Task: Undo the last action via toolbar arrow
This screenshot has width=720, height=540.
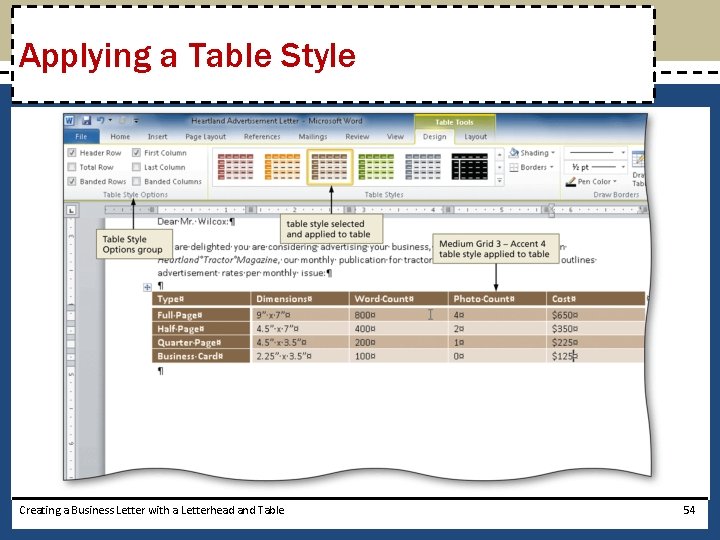Action: (101, 121)
